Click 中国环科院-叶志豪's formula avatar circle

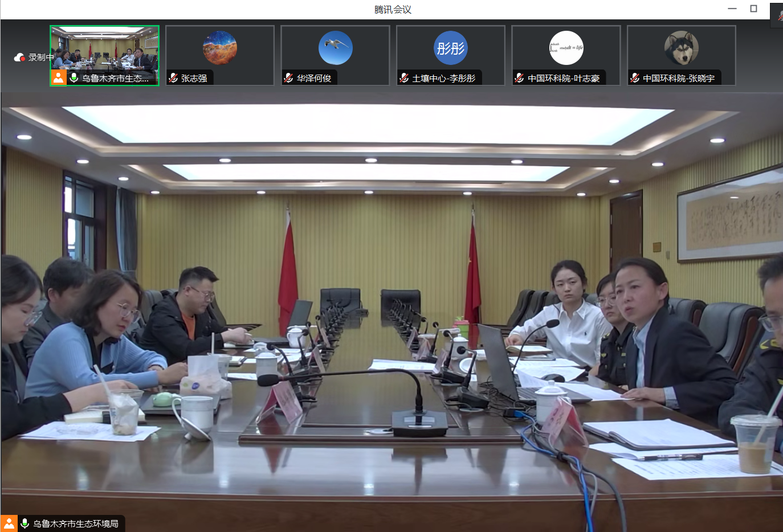[566, 48]
